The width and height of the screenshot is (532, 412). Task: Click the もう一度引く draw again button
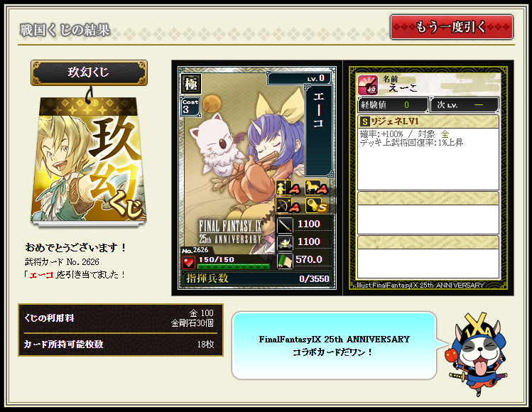[x=451, y=27]
